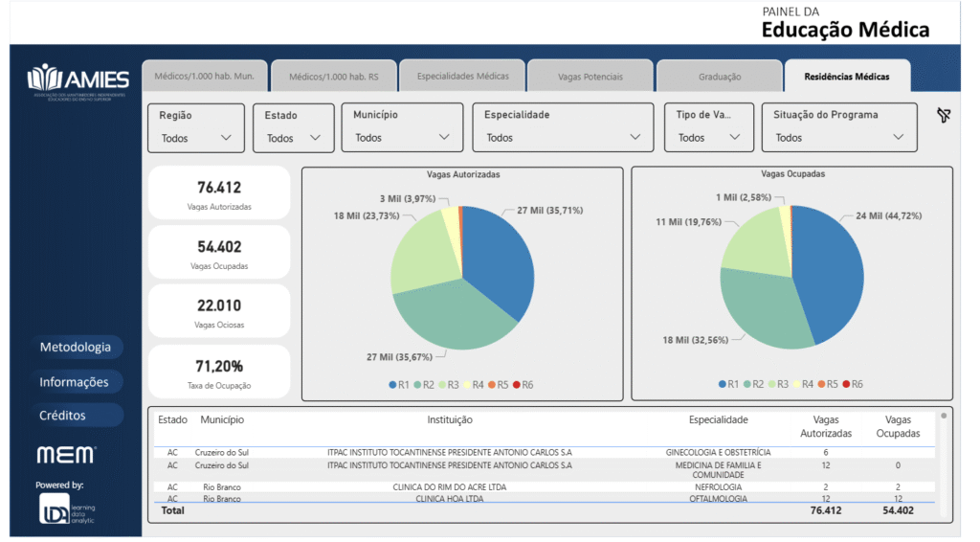
Task: Click the Créditos button
Action: pyautogui.click(x=63, y=416)
